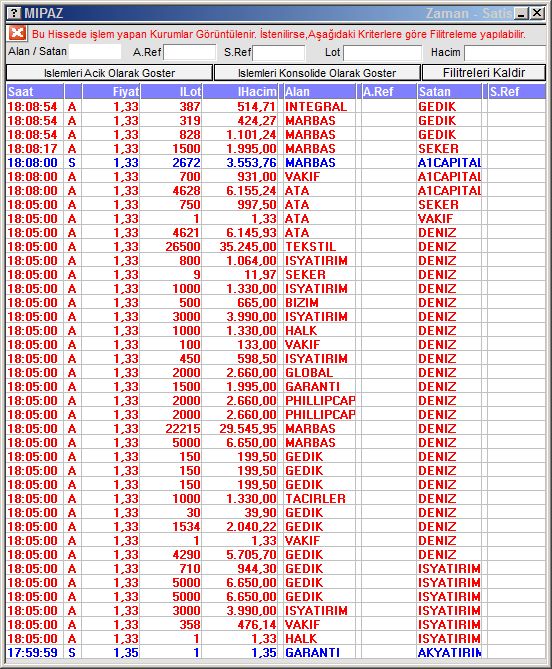Minimize the MIPAZ window
The height and width of the screenshot is (669, 552).
(x=521, y=13)
